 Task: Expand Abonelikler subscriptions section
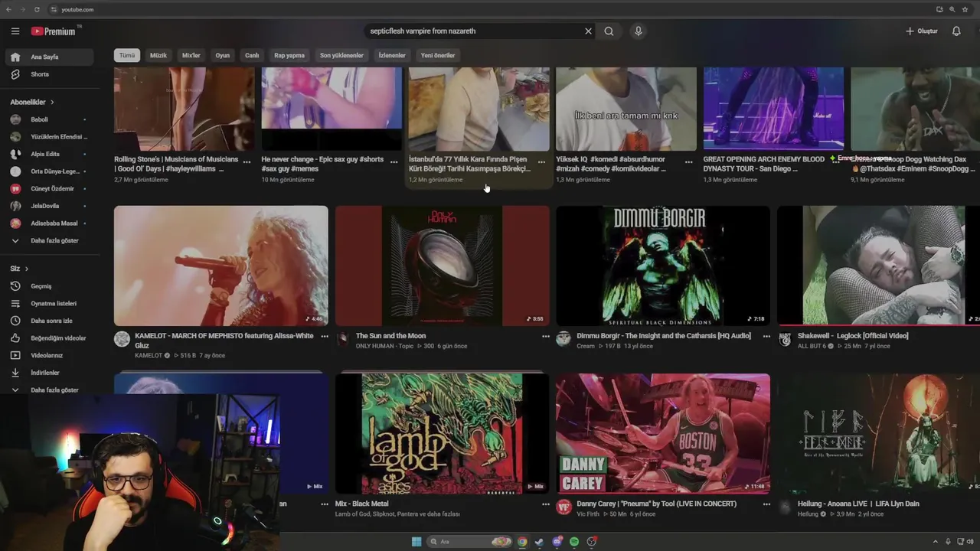(x=32, y=102)
